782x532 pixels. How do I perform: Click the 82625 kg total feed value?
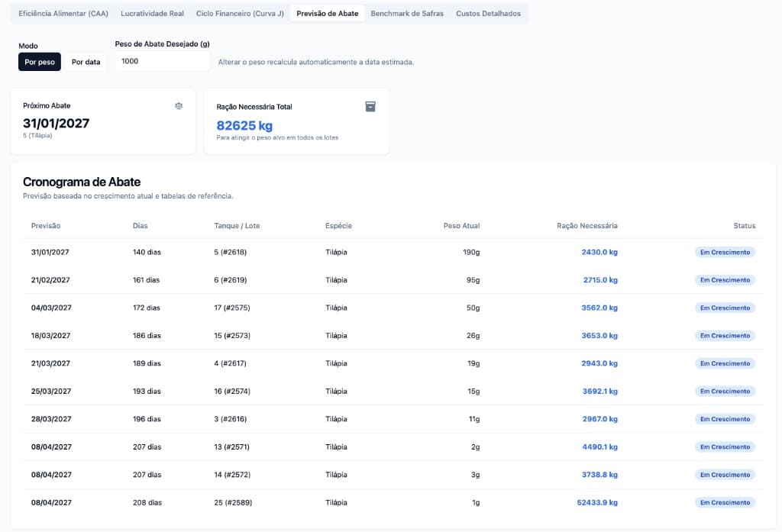(x=244, y=126)
